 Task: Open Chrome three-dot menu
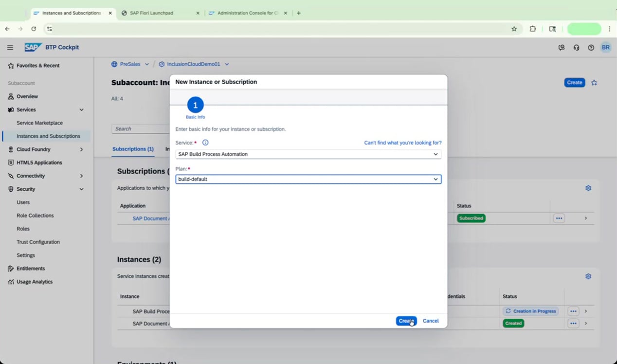pyautogui.click(x=609, y=29)
